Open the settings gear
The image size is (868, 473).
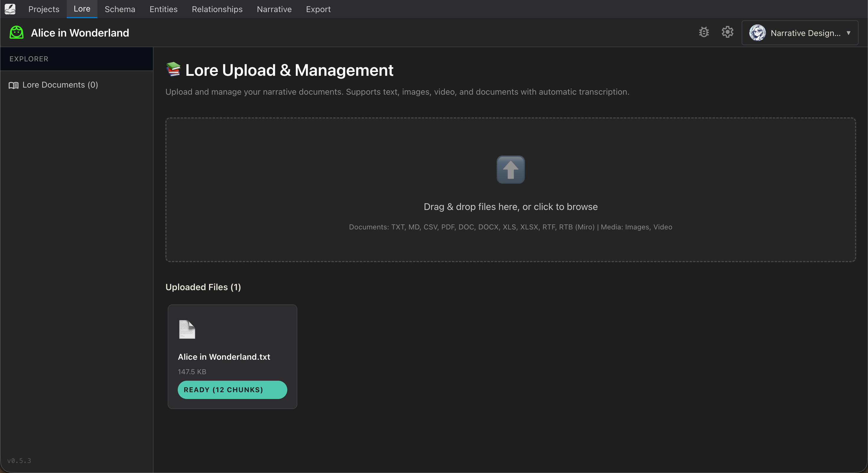pos(727,32)
